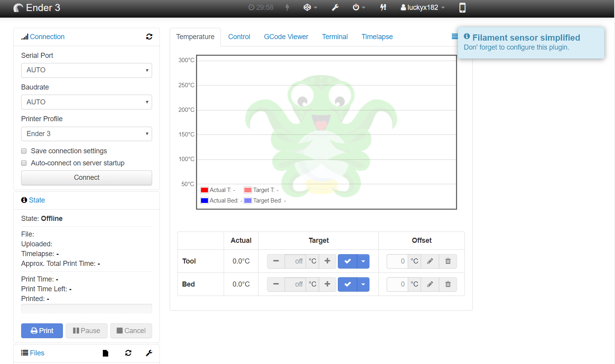Click the Connect button

tap(86, 178)
